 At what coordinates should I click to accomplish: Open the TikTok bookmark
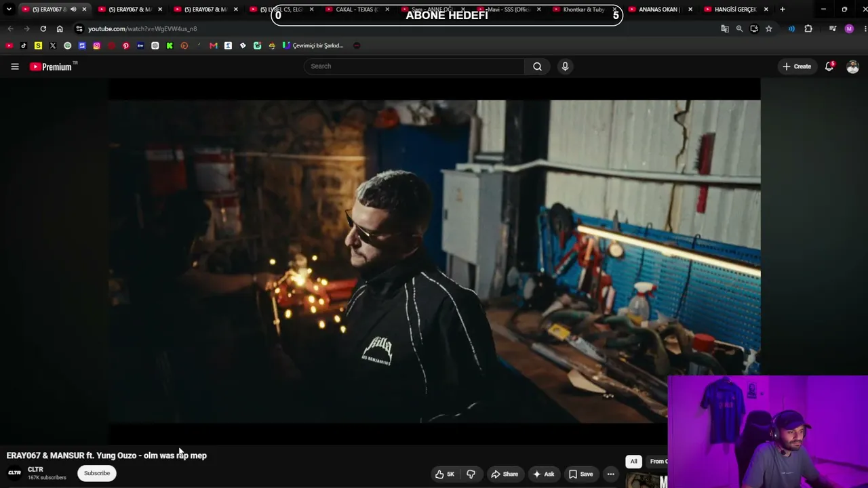point(24,45)
